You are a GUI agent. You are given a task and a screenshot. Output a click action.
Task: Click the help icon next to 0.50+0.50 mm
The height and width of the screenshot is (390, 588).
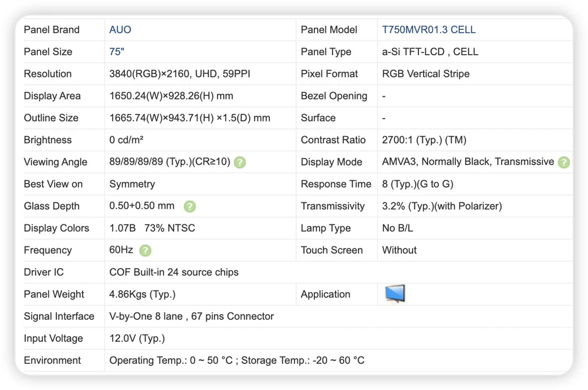coord(190,207)
